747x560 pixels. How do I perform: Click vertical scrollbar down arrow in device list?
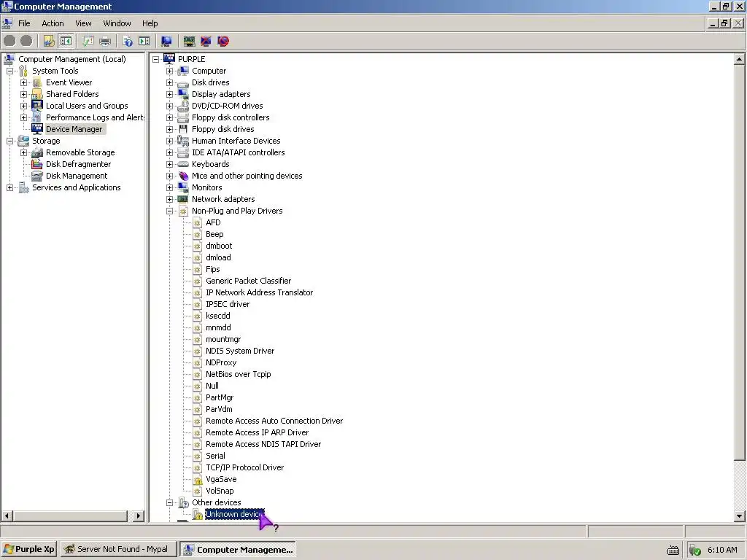pos(740,516)
